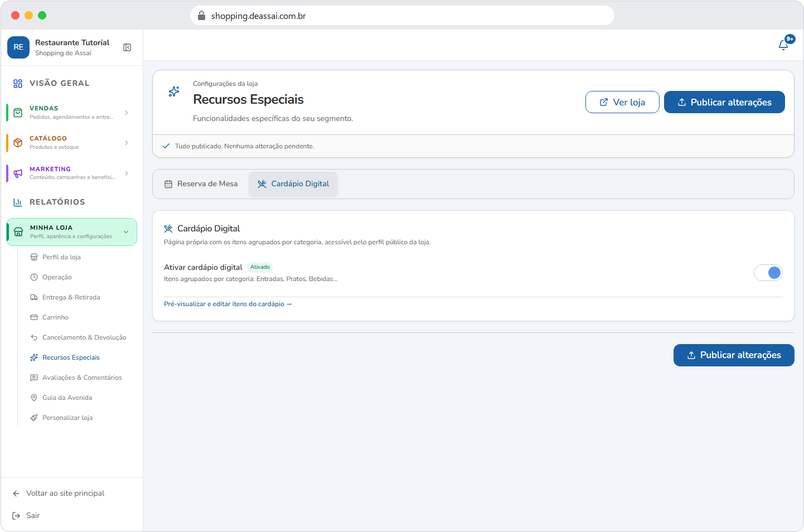This screenshot has width=804, height=532.
Task: Expand the Vendas section chevron
Action: tap(127, 113)
